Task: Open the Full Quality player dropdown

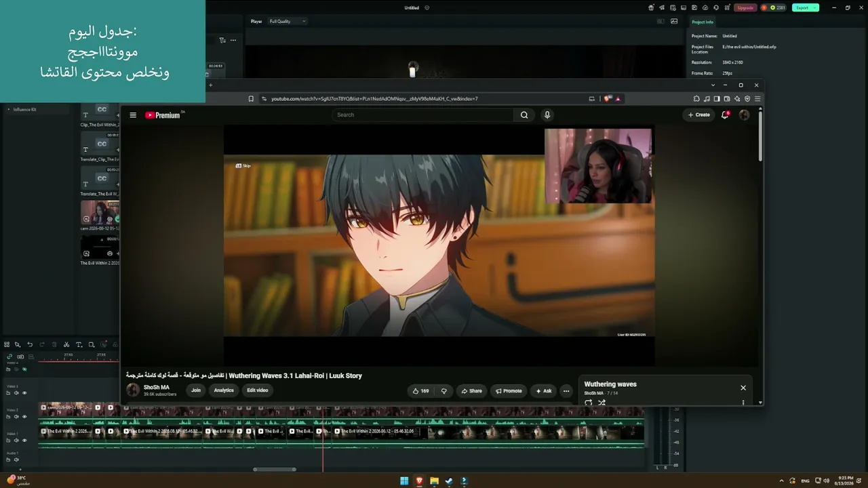Action: pyautogui.click(x=288, y=22)
